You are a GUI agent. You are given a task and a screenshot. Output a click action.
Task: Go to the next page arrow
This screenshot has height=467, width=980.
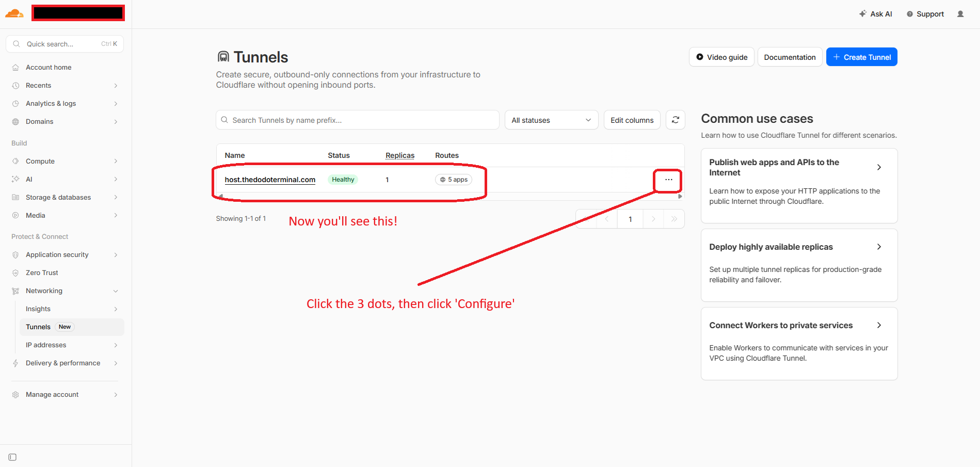tap(653, 219)
